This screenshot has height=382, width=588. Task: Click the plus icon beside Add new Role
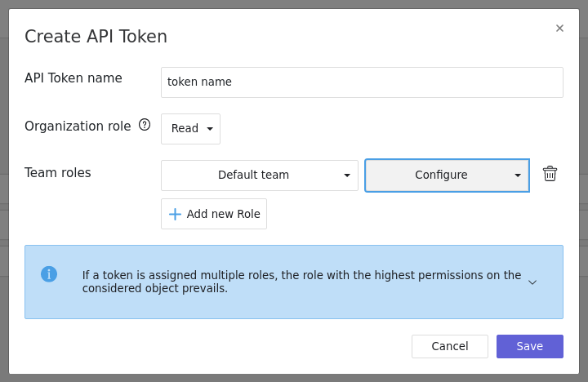tap(175, 214)
